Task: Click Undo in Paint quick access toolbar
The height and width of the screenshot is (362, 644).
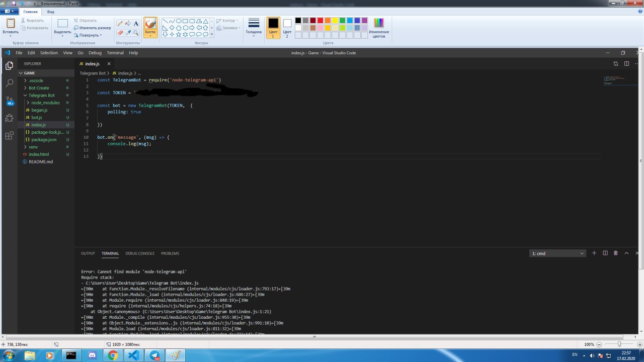Action: [22, 3]
